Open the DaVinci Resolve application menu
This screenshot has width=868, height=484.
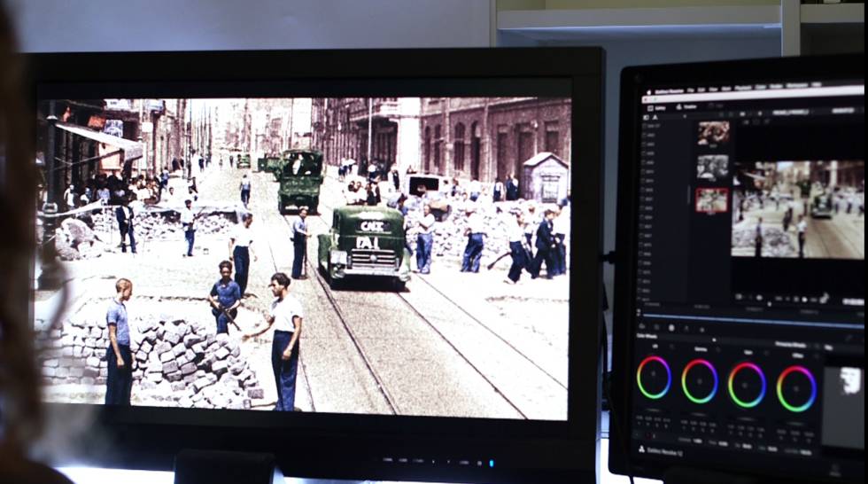coord(670,92)
